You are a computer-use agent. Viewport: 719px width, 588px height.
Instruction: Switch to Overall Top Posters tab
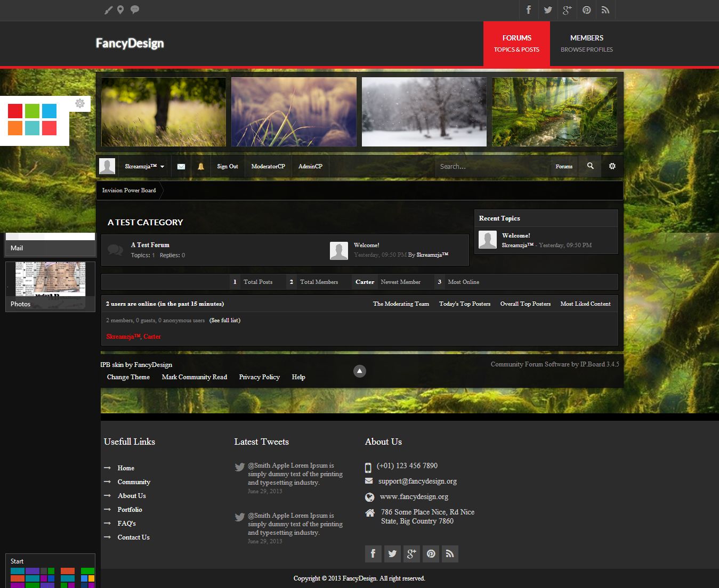(526, 304)
